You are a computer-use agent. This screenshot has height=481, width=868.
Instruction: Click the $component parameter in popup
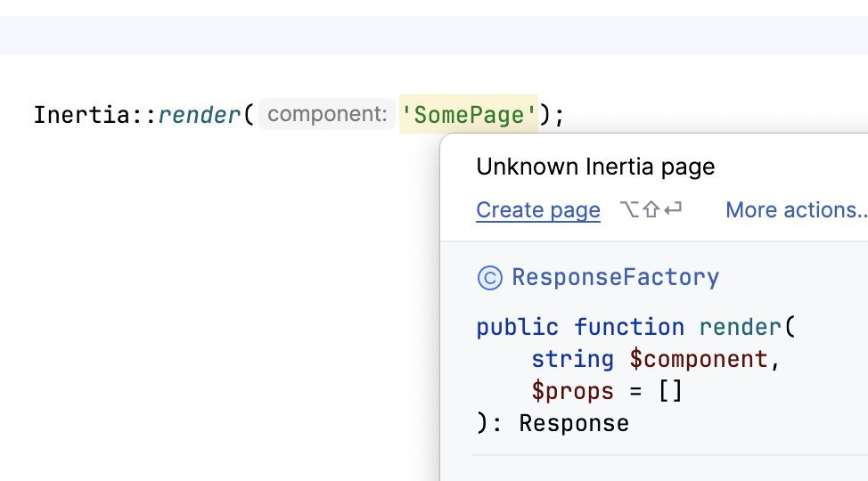[698, 359]
